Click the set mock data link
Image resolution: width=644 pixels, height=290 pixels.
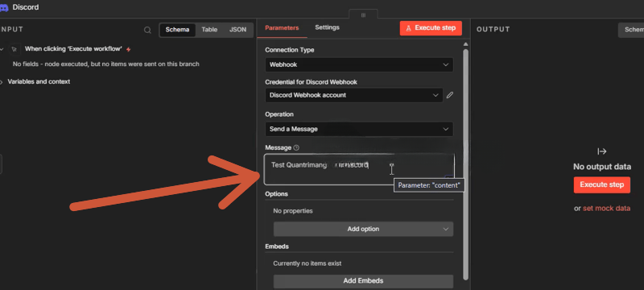pos(606,209)
